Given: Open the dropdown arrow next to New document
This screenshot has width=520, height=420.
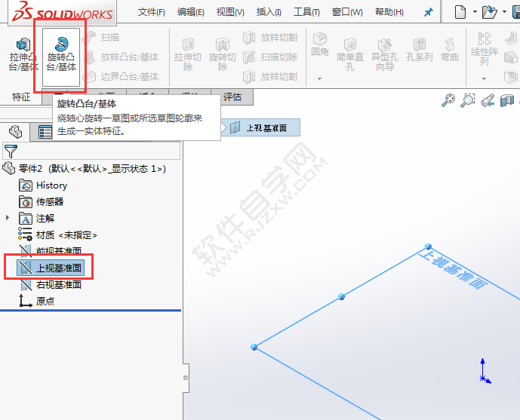Looking at the screenshot, I should [x=475, y=12].
